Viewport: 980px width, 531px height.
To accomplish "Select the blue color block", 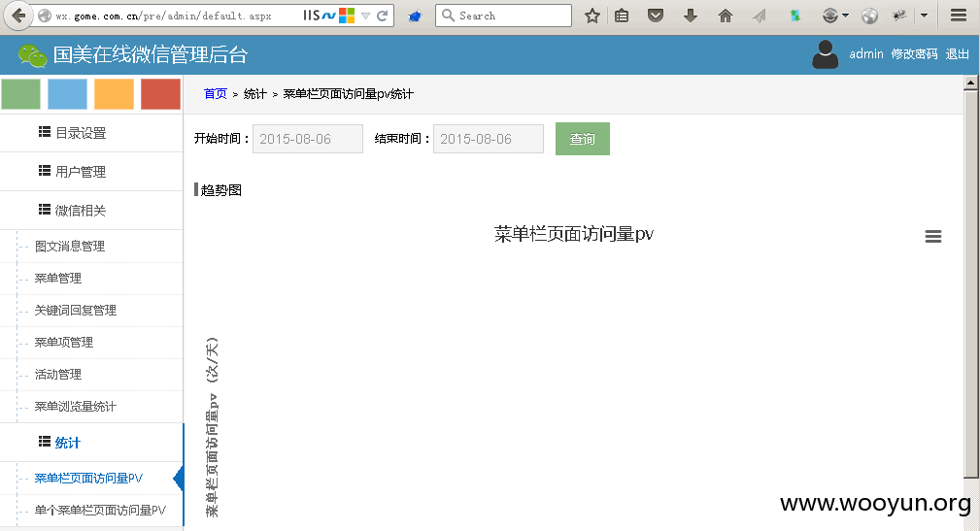I will tap(67, 94).
